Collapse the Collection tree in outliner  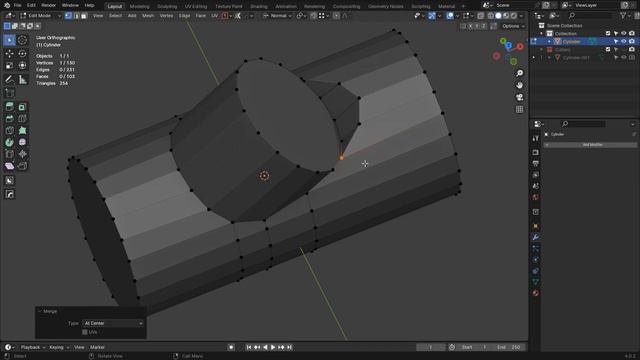pos(542,33)
